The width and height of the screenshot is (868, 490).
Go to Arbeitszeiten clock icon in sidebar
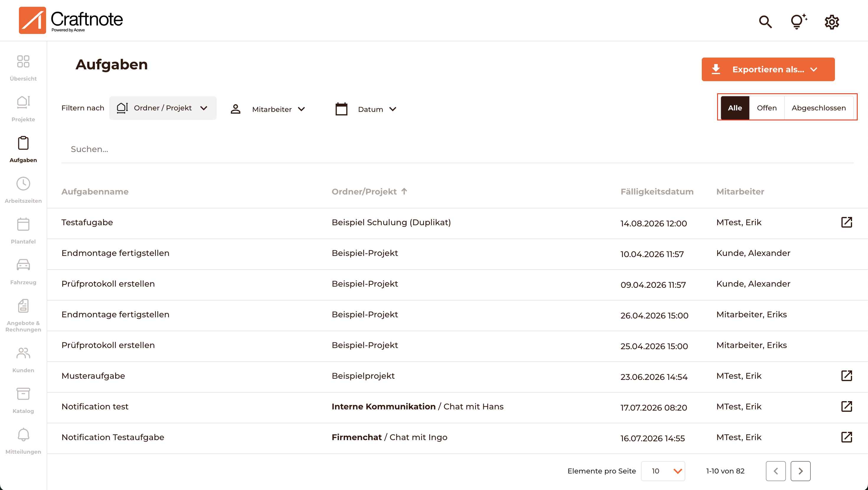point(23,184)
